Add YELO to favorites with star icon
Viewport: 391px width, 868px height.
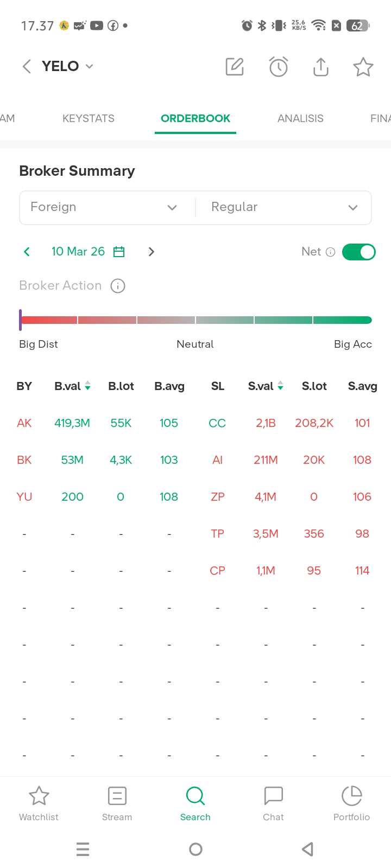[x=363, y=67]
